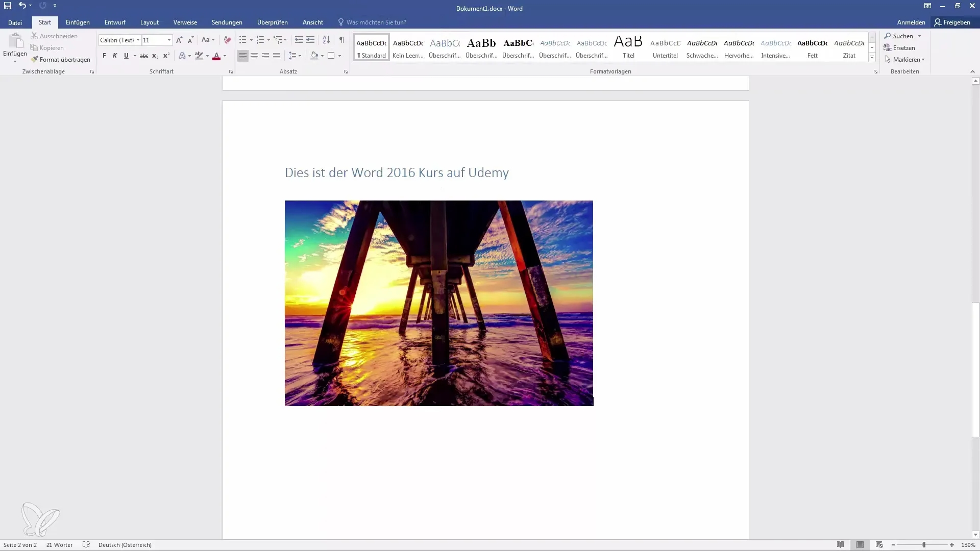Click the vertical scrollbar thumb

click(x=975, y=369)
